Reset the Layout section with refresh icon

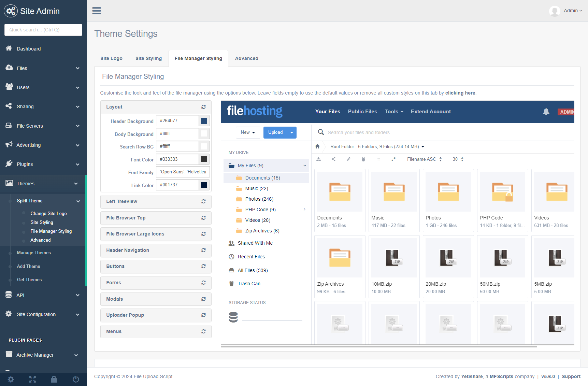click(203, 107)
